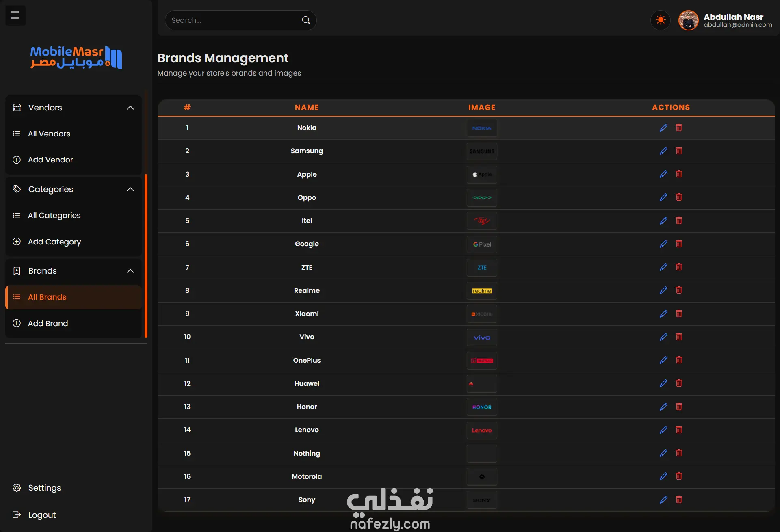Delete the Samsung brand via the trash icon
Screen dimensions: 780x532
679,151
